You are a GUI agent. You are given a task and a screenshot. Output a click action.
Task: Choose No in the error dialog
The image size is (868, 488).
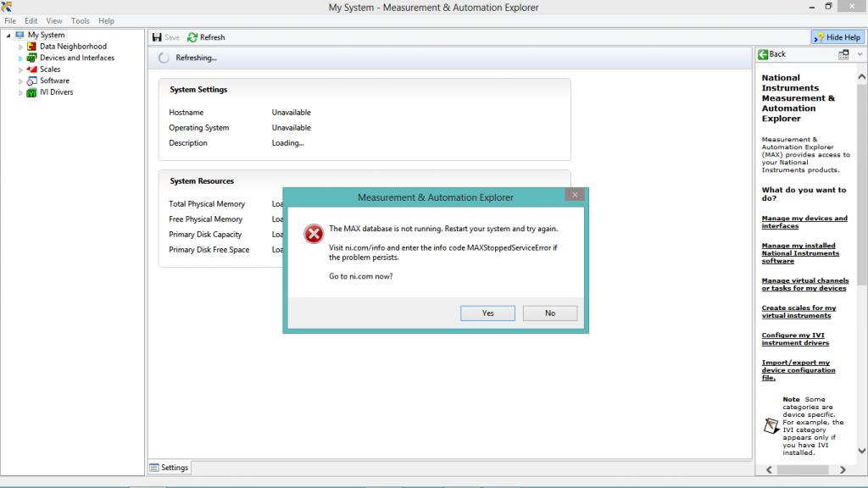[x=549, y=313]
